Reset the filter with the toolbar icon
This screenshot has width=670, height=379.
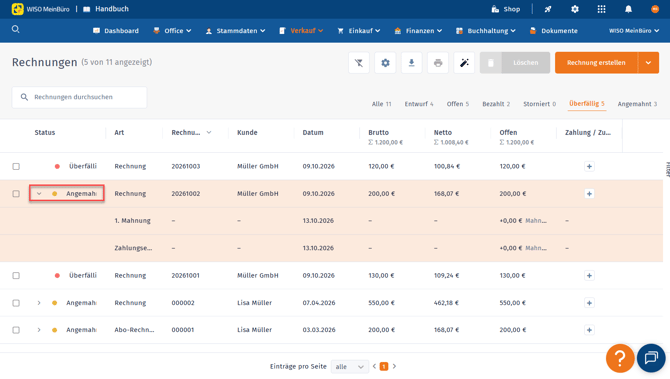click(x=359, y=63)
